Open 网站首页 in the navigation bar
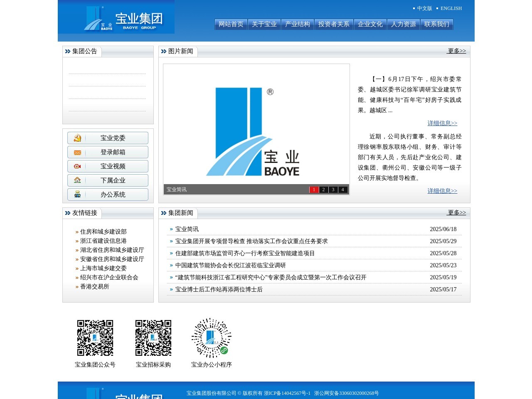 pos(231,24)
